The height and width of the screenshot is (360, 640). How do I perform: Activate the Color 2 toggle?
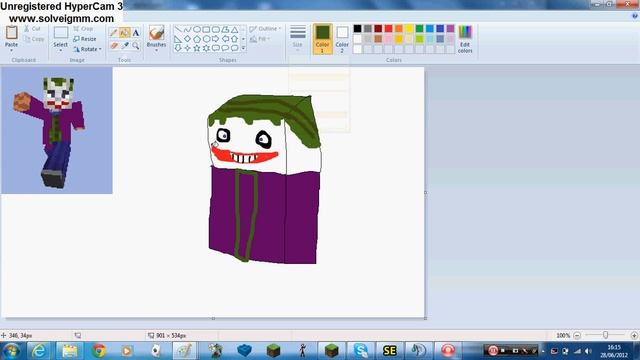(x=342, y=39)
